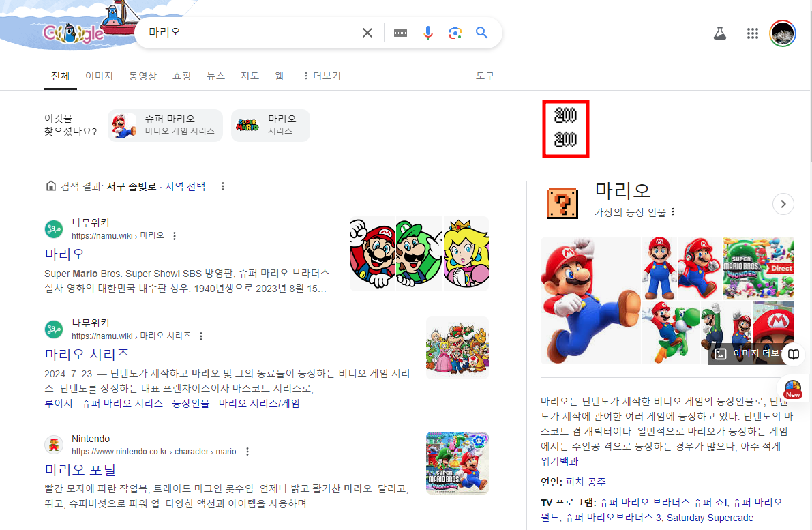The width and height of the screenshot is (812, 530).
Task: Follow the 루이지 sublink
Action: [59, 404]
